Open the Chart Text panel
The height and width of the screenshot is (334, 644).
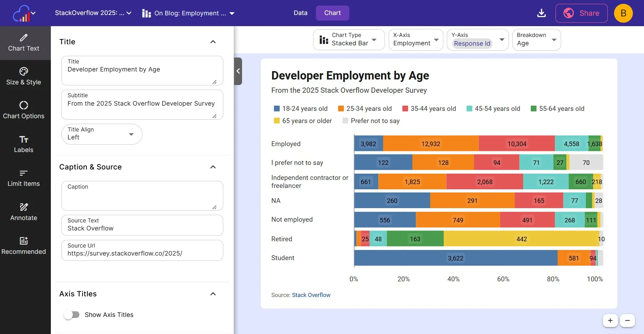click(x=24, y=43)
